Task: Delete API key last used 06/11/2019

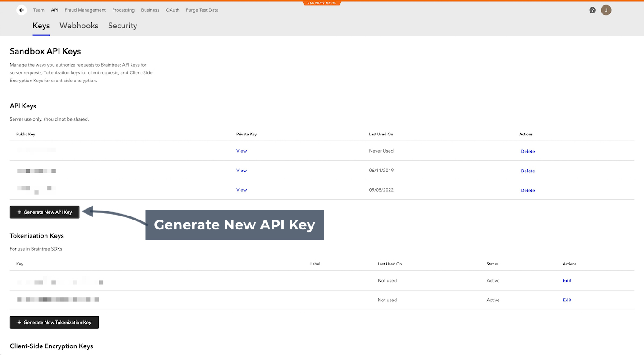Action: click(x=528, y=171)
